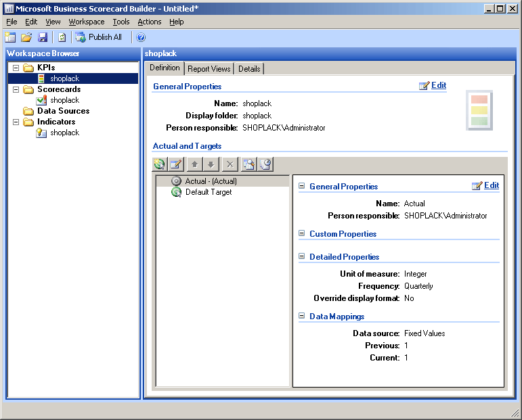
Task: Collapse the Custom Properties section
Action: pyautogui.click(x=301, y=233)
